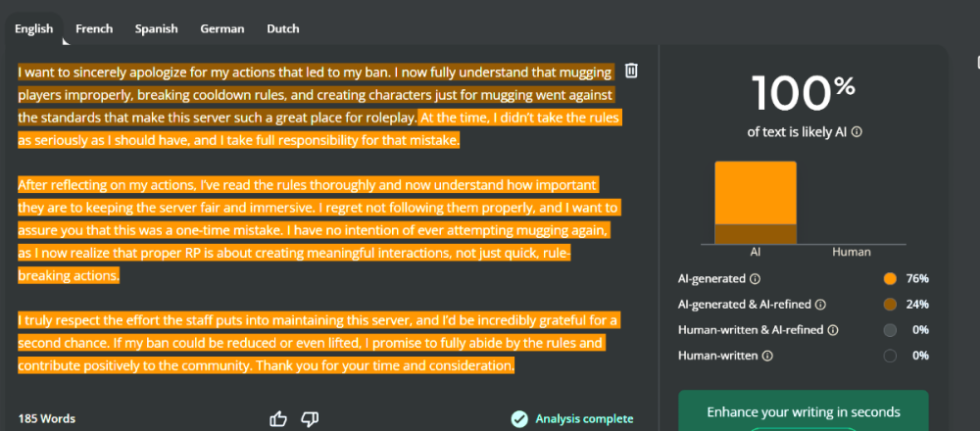Viewport: 980px width, 431px height.
Task: Switch to the French language tab
Action: (x=94, y=29)
